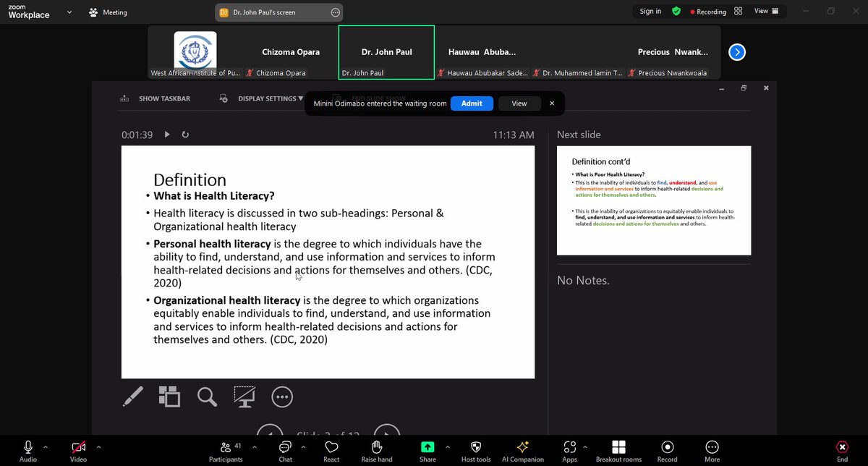
Task: Expand Apps options arrow
Action: click(584, 447)
